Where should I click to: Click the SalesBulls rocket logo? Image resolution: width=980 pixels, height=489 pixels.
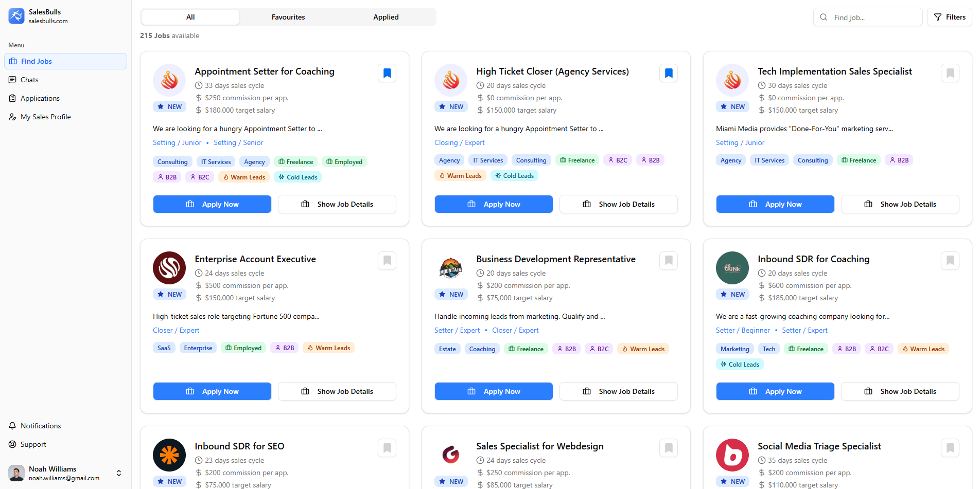click(x=16, y=16)
